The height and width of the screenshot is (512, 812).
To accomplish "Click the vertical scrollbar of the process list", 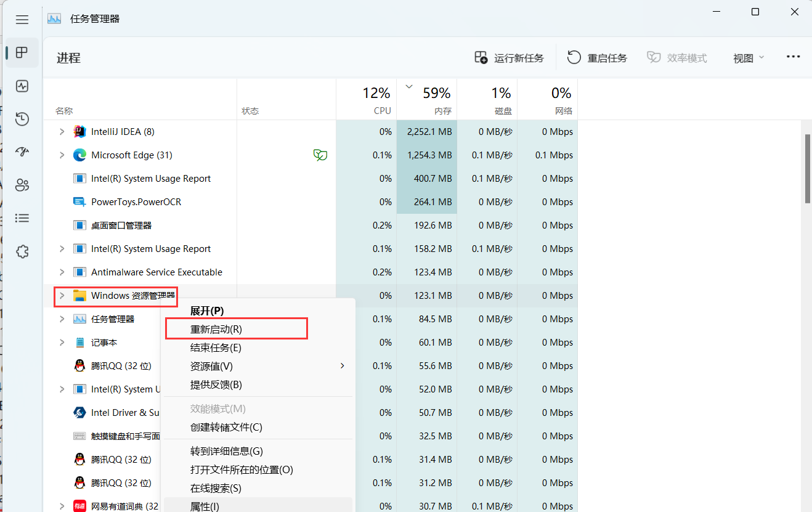I will [x=808, y=168].
